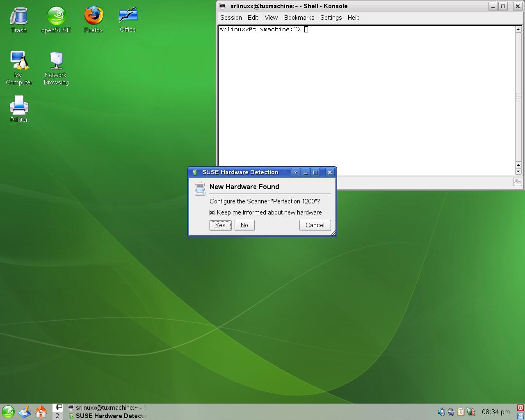Click the desktop/editor icon in the panel

point(25,412)
